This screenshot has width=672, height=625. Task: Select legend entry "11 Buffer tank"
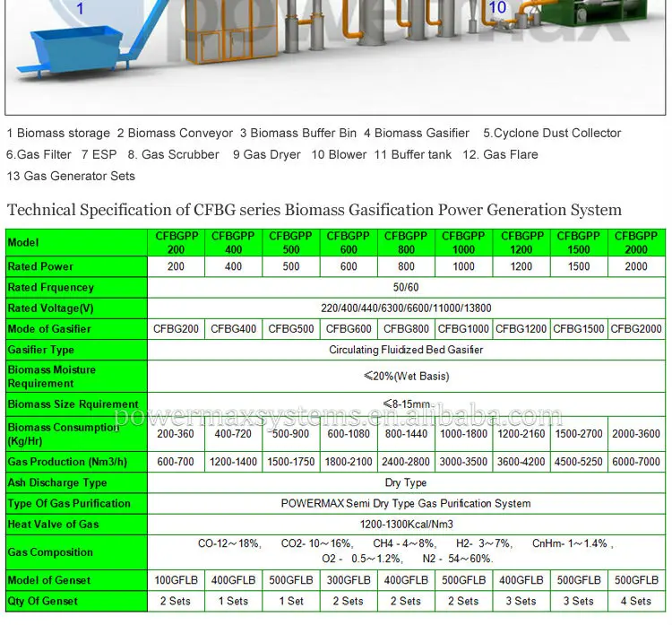click(413, 154)
